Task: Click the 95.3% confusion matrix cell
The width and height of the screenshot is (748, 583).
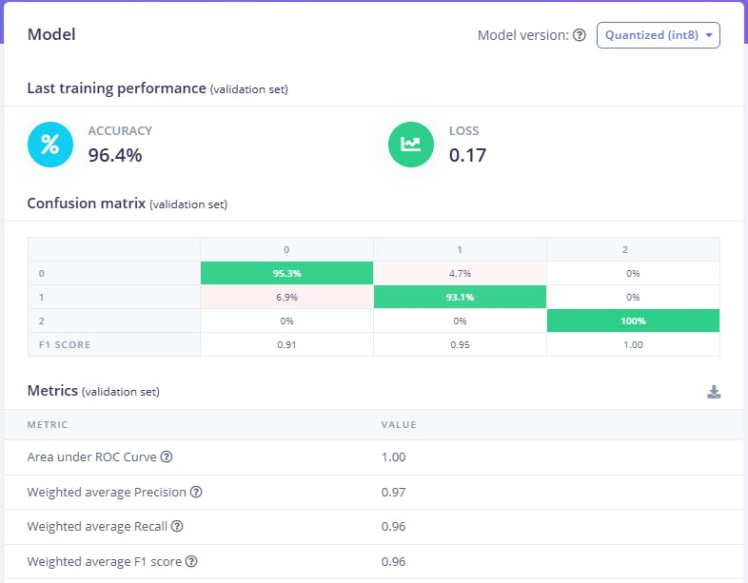Action: 287,273
